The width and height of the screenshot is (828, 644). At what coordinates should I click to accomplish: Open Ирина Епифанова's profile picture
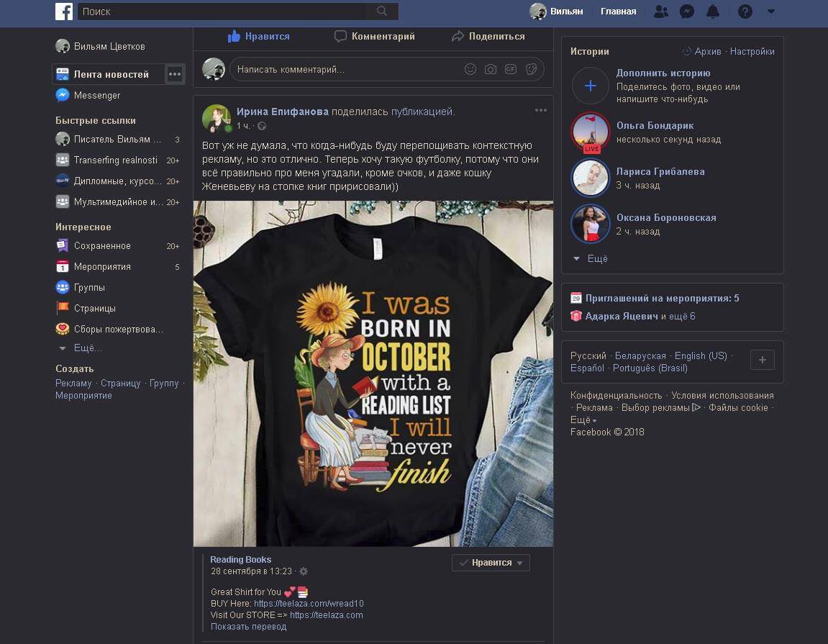[217, 118]
